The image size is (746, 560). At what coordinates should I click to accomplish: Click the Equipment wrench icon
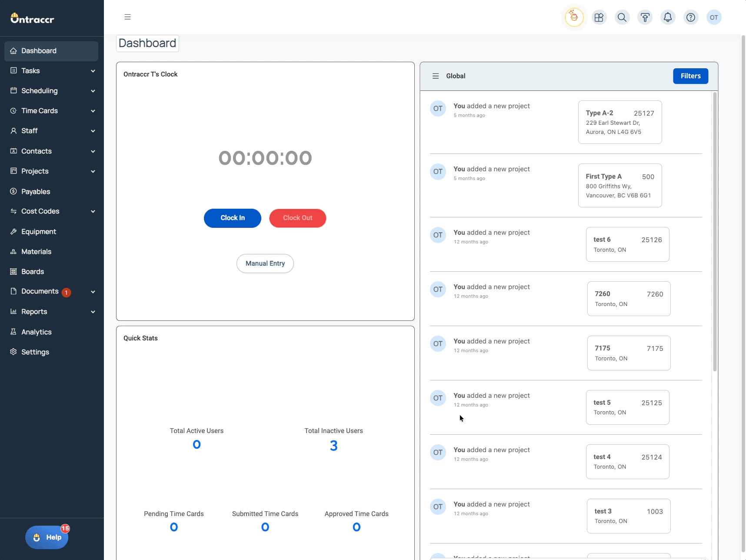point(13,232)
